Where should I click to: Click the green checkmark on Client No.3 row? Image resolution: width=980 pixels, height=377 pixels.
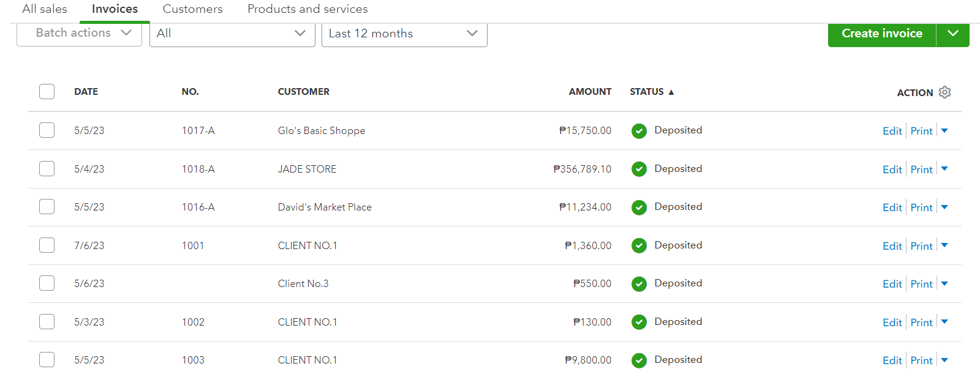(639, 284)
